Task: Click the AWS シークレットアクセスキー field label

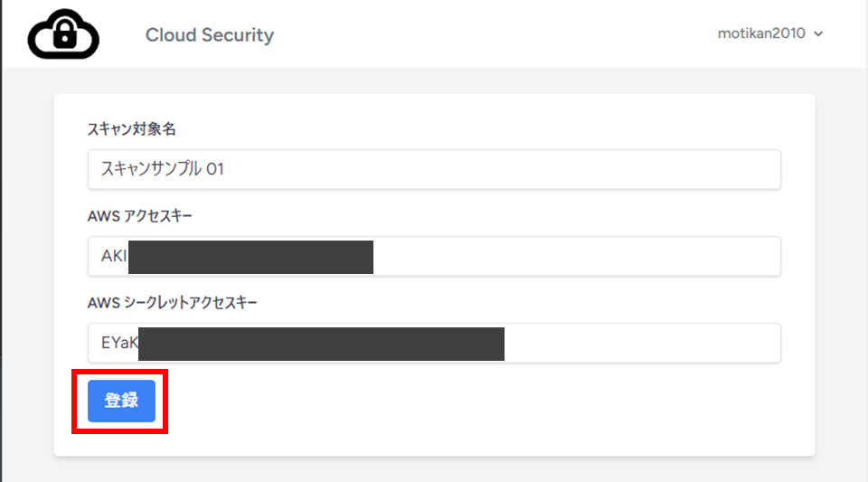Action: coord(173,303)
